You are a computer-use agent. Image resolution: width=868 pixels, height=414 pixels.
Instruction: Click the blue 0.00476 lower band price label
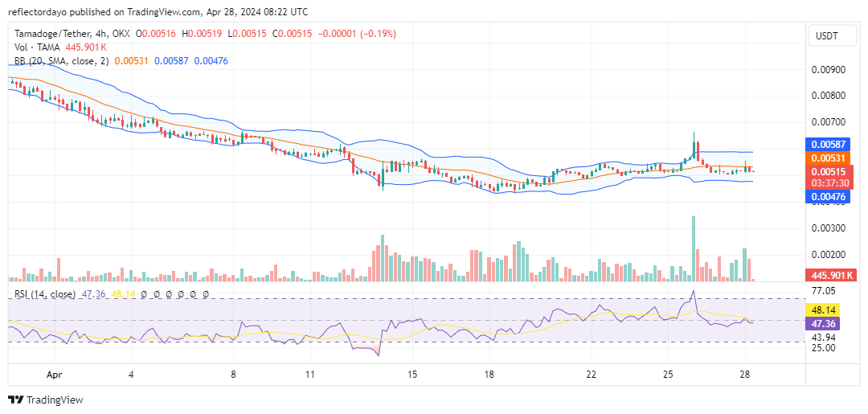[828, 195]
